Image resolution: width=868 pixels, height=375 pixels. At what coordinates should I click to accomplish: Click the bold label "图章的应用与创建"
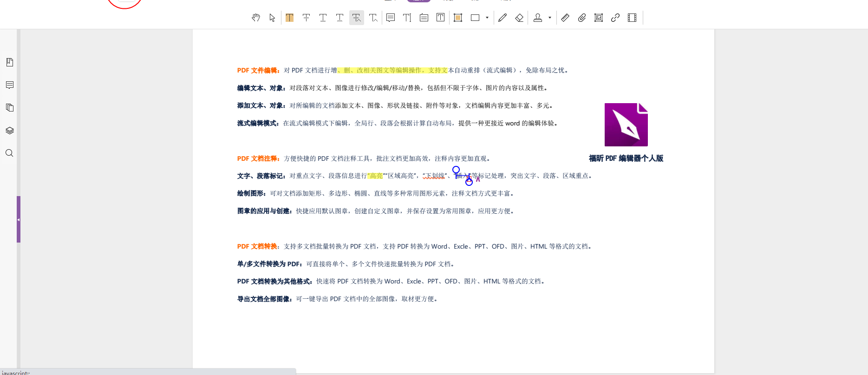(x=264, y=211)
